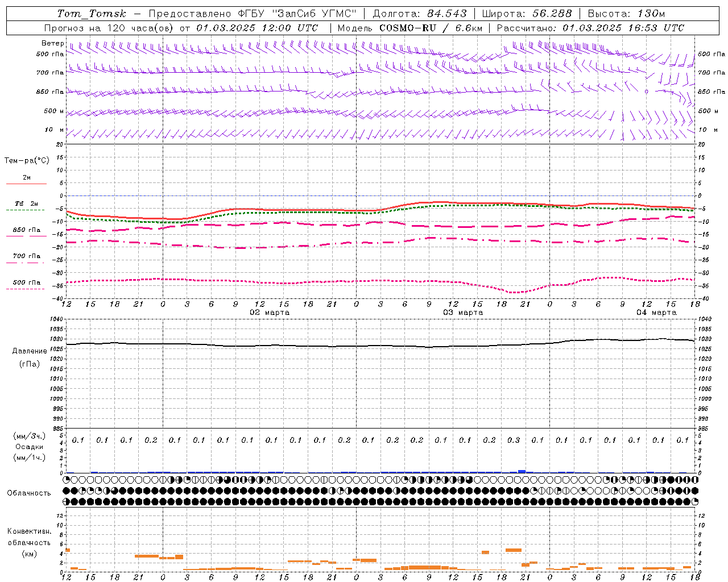Screen dimensions: 728x582
Task: Click the Осадки precipitation label
Action: pos(30,447)
